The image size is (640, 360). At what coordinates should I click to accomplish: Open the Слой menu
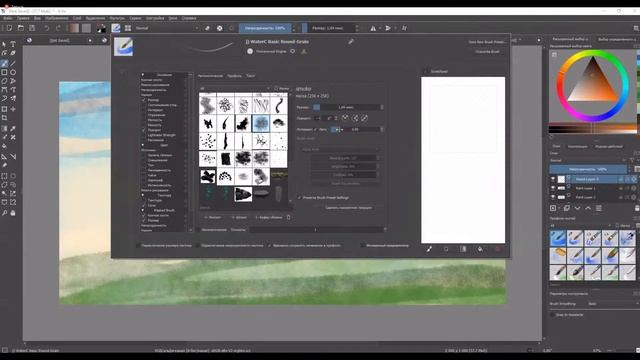coord(77,18)
